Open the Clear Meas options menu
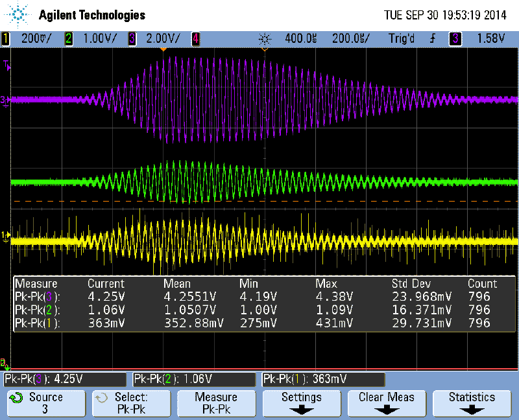This screenshot has width=519, height=420. (x=386, y=403)
